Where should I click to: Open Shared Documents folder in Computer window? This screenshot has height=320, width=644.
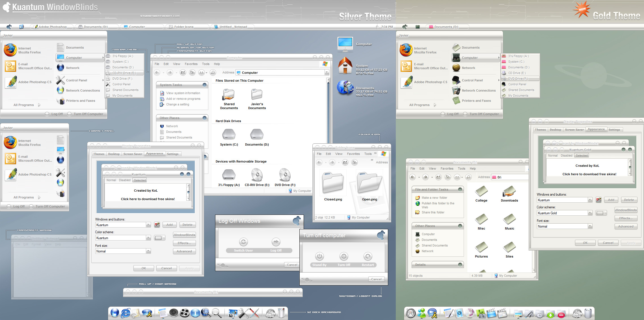[229, 99]
